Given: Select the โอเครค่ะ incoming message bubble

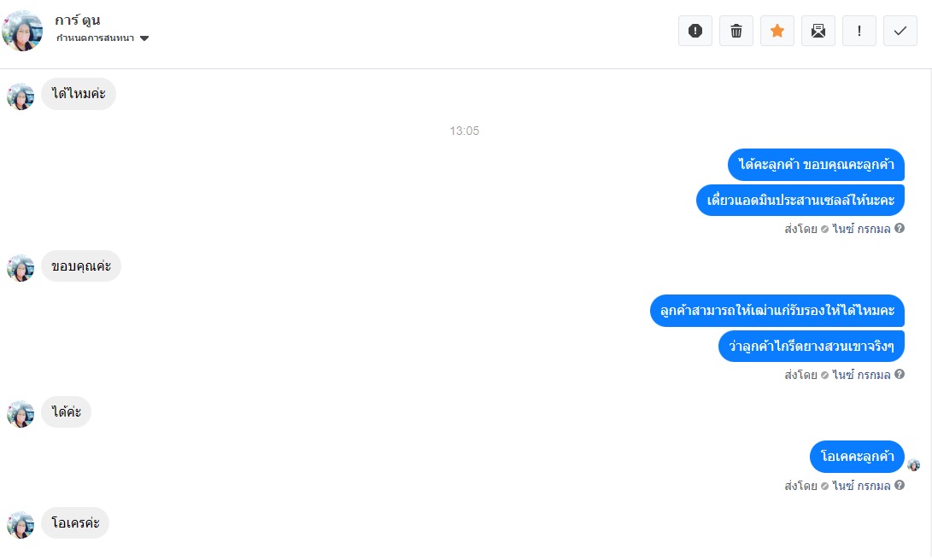Looking at the screenshot, I should [x=75, y=523].
